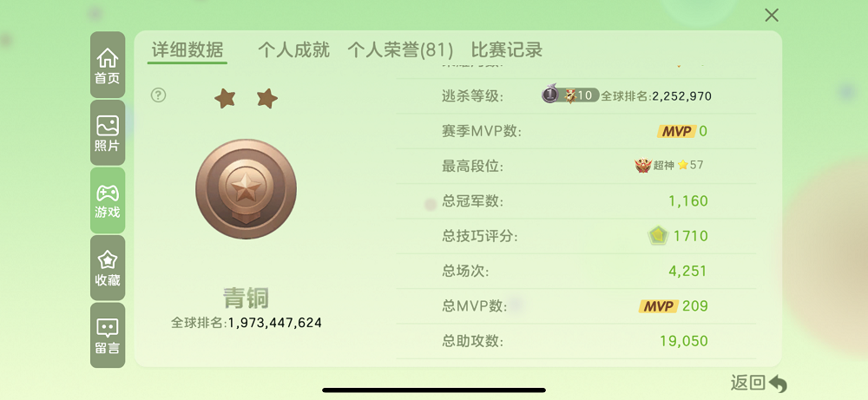868x400 pixels.
Task: Click the 赛季MVP数 MVP badge
Action: (x=676, y=131)
